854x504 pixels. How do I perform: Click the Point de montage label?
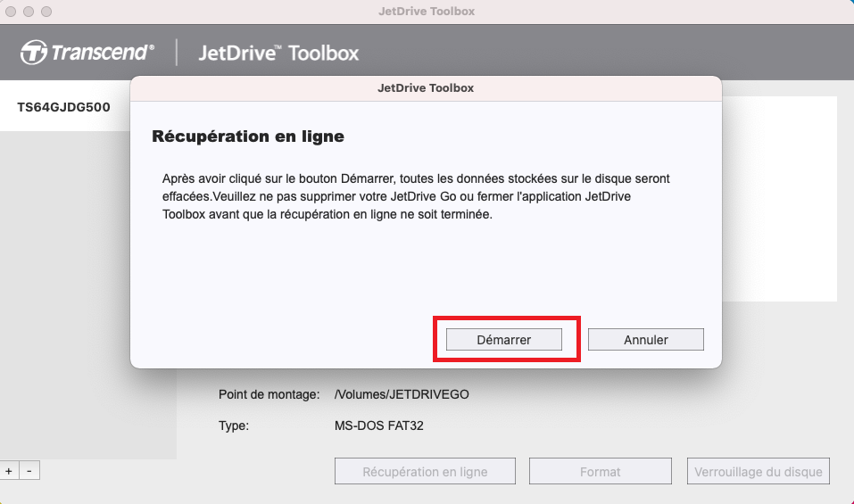click(269, 394)
